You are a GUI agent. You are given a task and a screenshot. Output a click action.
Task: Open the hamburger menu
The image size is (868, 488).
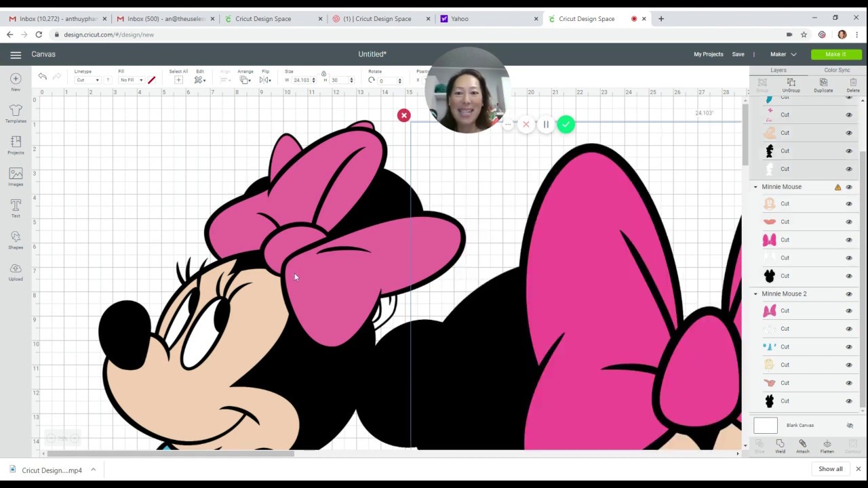point(16,54)
